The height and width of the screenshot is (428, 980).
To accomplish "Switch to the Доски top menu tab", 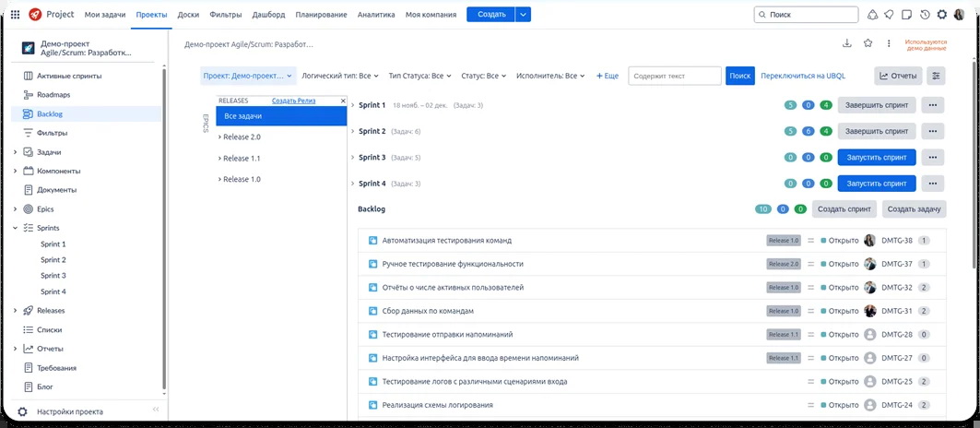I will [188, 15].
